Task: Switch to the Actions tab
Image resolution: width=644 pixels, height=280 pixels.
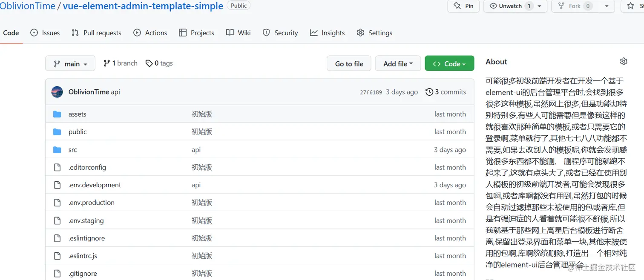Action: [x=150, y=33]
